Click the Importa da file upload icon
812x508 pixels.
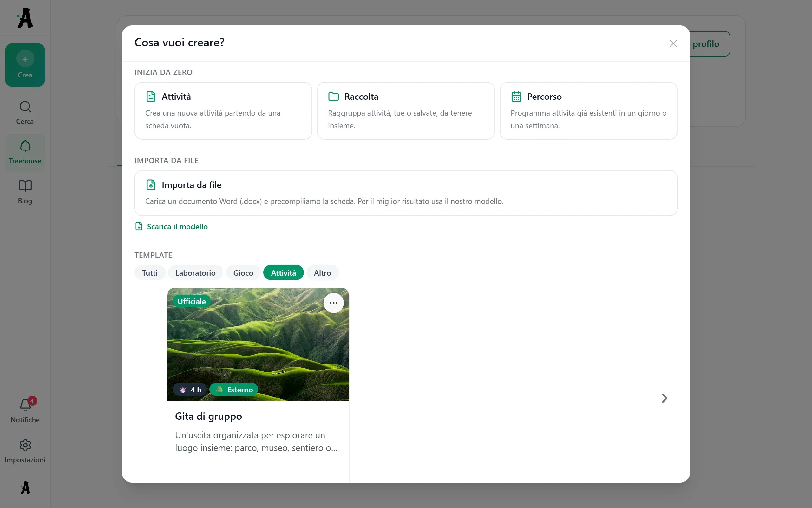coord(151,185)
